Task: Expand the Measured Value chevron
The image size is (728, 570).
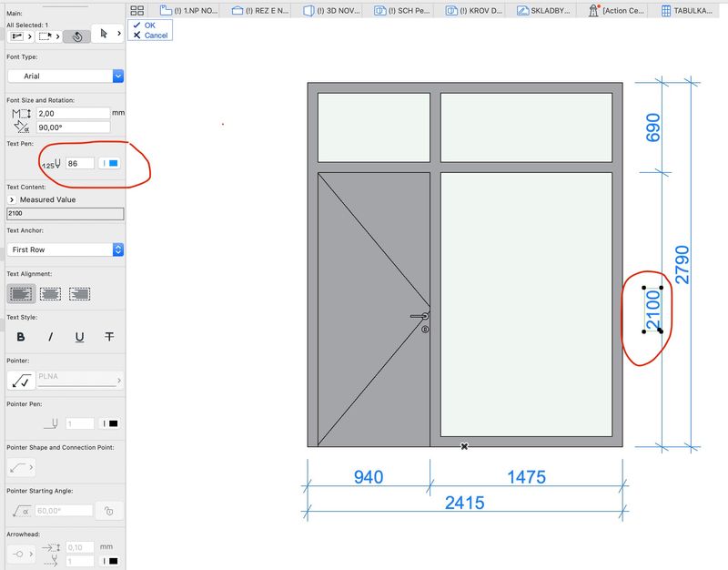Action: [x=12, y=199]
